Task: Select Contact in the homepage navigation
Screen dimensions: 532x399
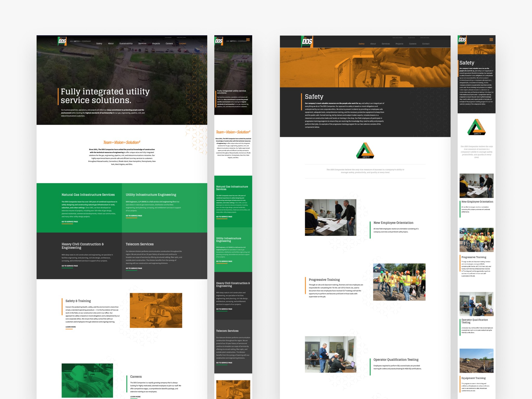Action: (x=182, y=44)
